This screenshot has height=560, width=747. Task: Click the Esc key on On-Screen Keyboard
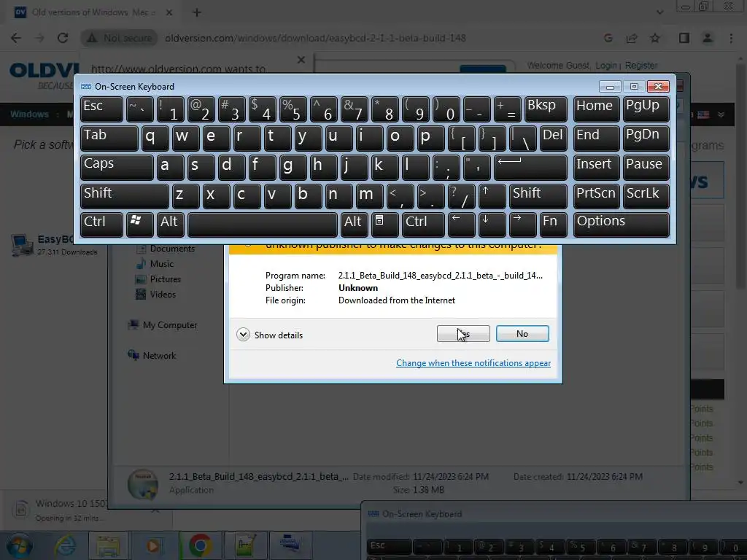click(x=101, y=109)
